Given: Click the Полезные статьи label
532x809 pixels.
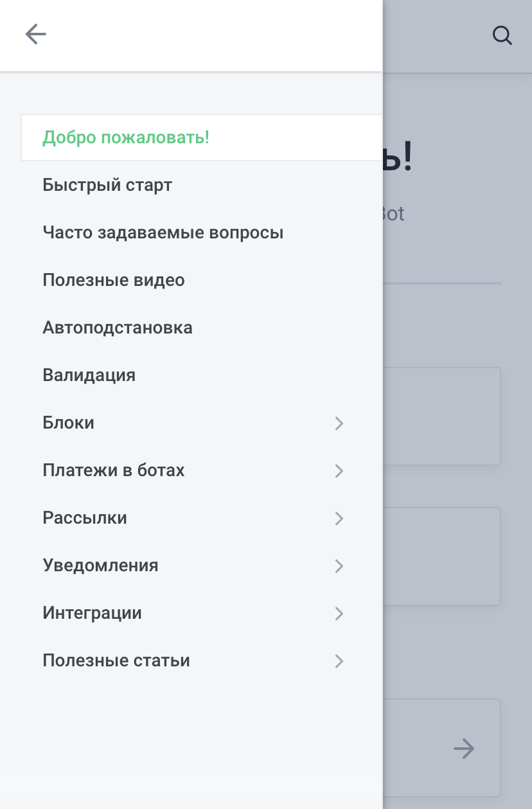Looking at the screenshot, I should pyautogui.click(x=116, y=661).
